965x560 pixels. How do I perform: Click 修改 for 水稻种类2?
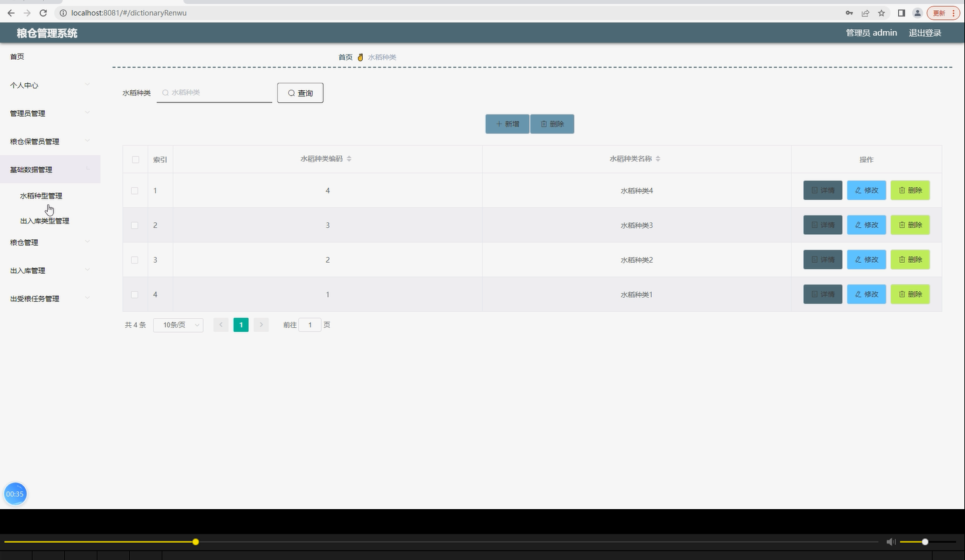(x=866, y=260)
